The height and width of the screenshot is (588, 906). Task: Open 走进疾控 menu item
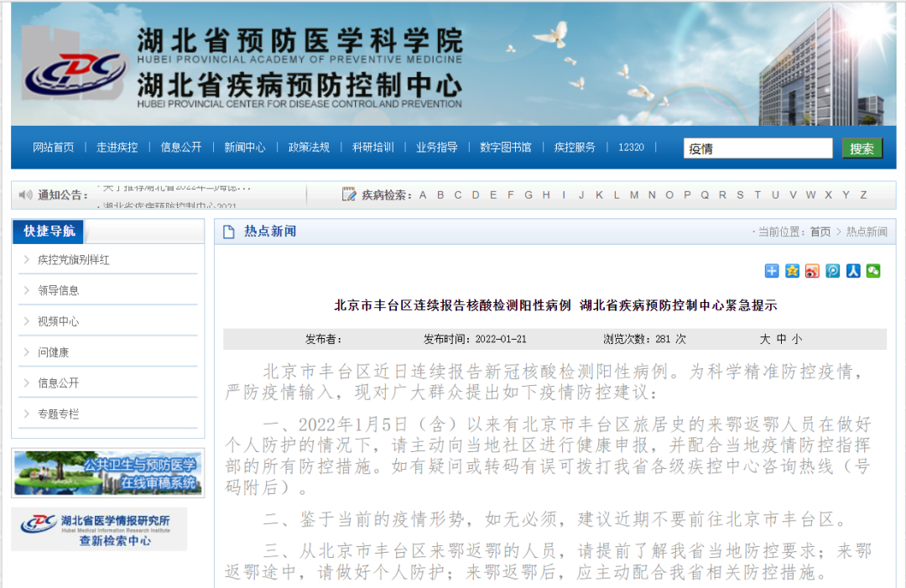117,148
